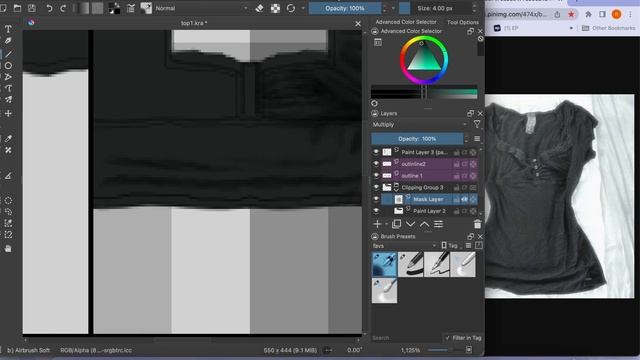The height and width of the screenshot is (360, 640).
Task: Open the layer filter funnel menu
Action: 477,124
